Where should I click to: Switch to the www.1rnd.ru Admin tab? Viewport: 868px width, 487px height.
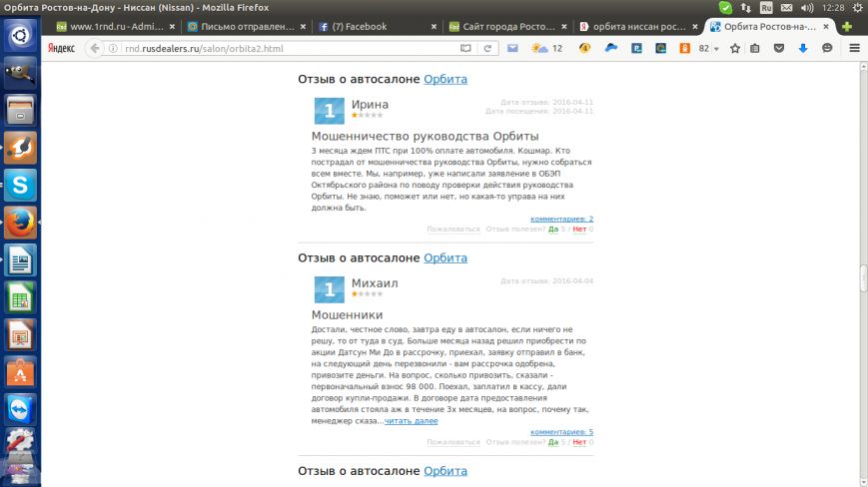coord(115,27)
